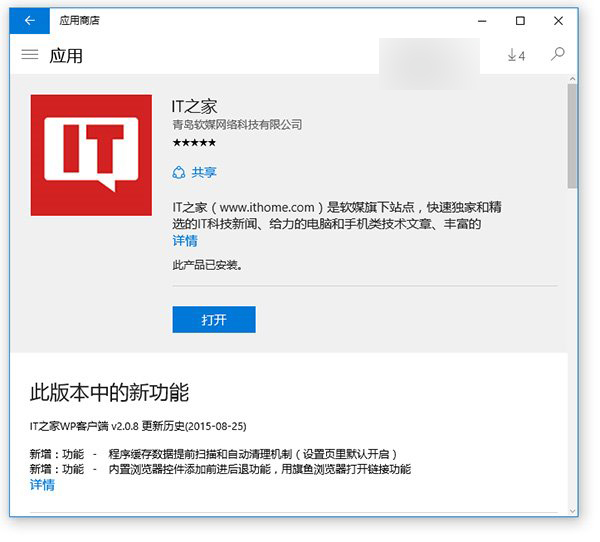Click the scrollbar track below the thumb
This screenshot has height=542, width=600.
572,350
